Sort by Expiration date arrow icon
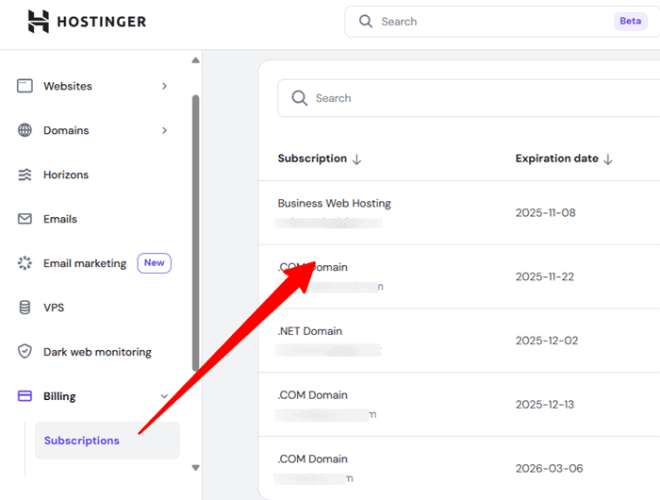The image size is (660, 500). pyautogui.click(x=608, y=160)
